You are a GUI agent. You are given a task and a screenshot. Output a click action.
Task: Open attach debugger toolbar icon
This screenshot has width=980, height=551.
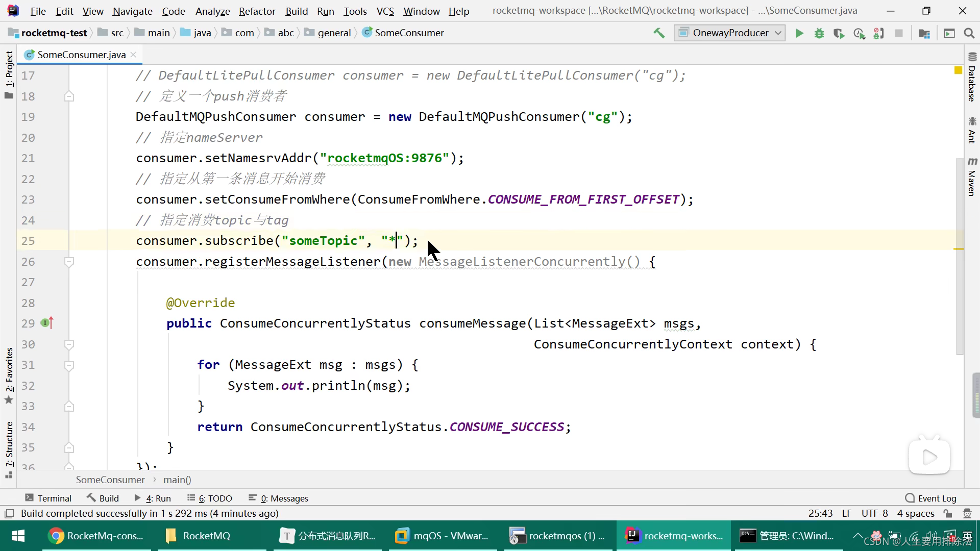(879, 33)
